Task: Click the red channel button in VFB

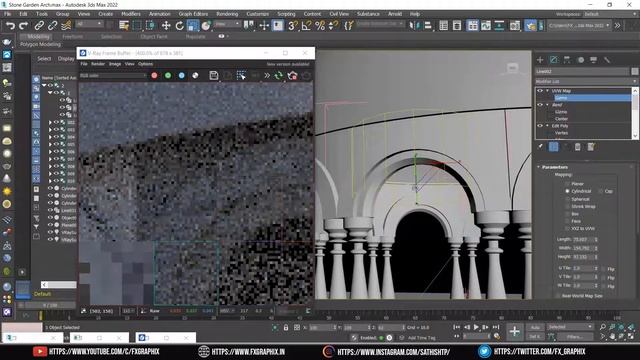Action: coord(154,76)
